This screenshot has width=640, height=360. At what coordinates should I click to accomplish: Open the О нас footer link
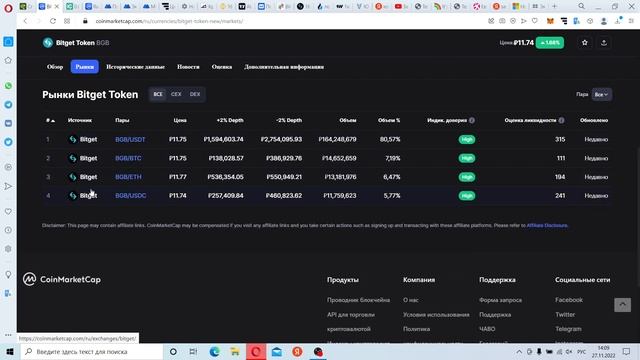point(411,300)
